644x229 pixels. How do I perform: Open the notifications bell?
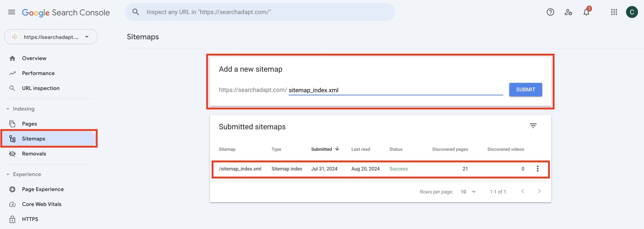586,12
